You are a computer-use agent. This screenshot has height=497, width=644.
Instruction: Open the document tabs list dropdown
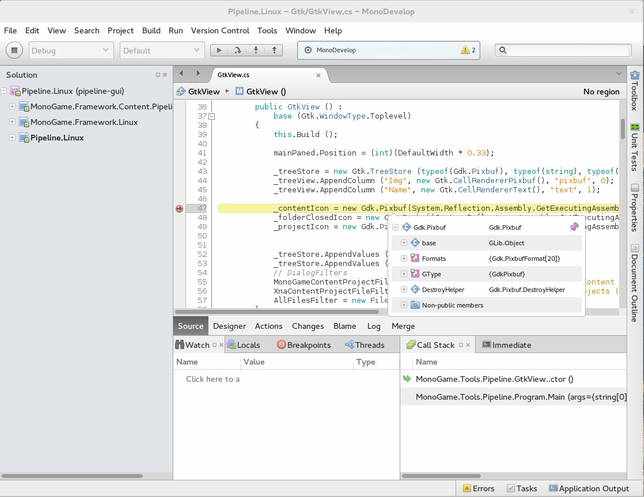click(619, 75)
